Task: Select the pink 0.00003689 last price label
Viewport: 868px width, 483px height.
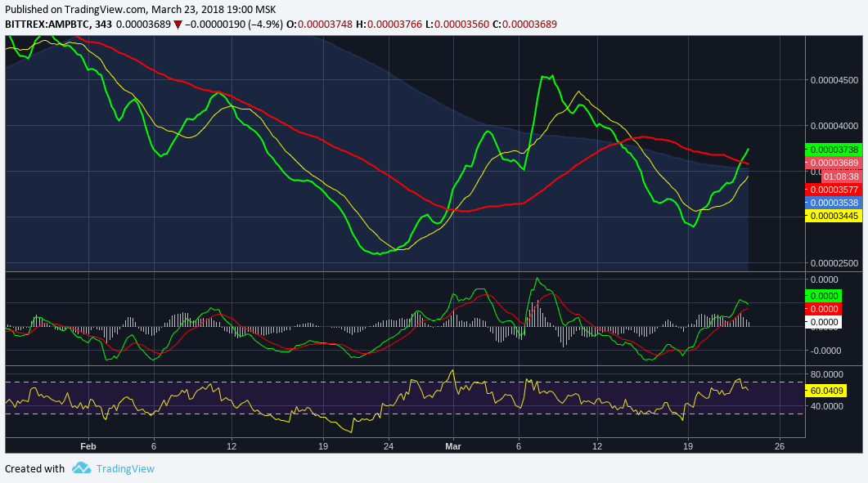Action: [834, 163]
